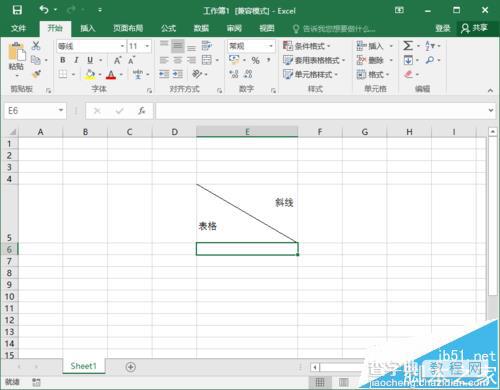Click the Tell me search box

click(334, 29)
